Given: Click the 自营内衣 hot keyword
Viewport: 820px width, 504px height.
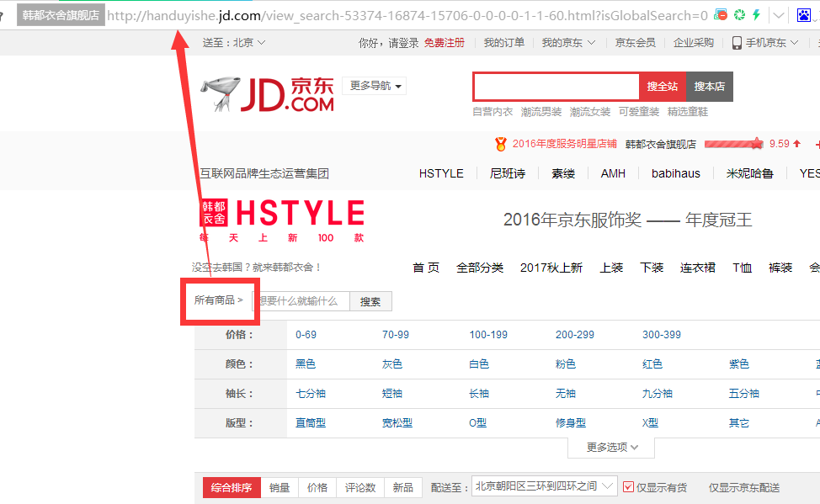Looking at the screenshot, I should coord(493,112).
